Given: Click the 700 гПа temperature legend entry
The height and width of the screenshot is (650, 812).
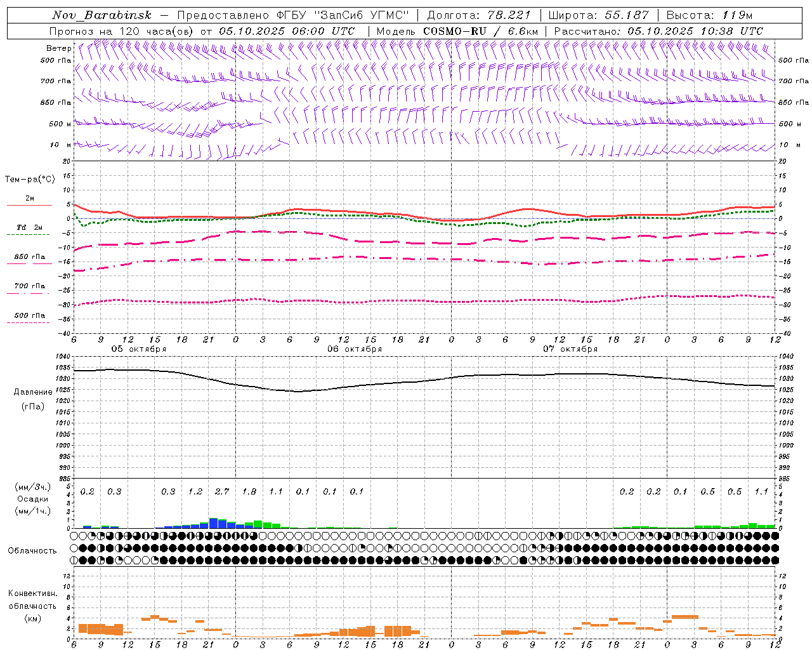Looking at the screenshot, I should (x=29, y=286).
